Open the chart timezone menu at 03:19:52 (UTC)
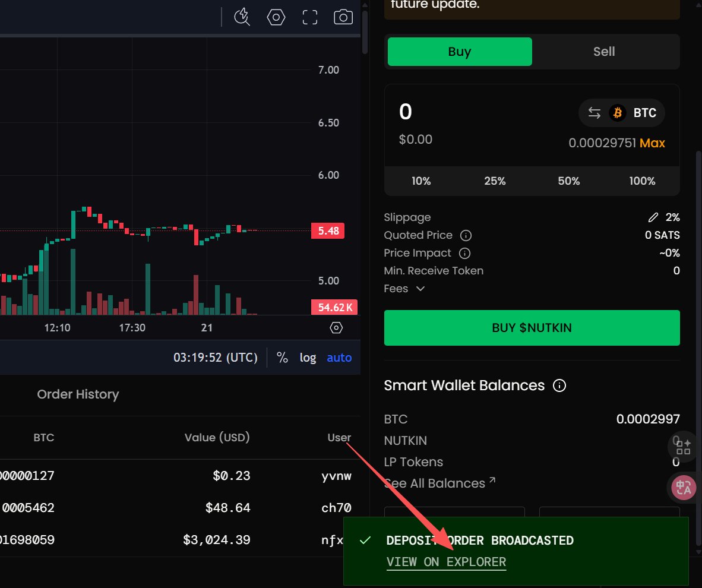Viewport: 702px width, 588px height. (x=215, y=358)
